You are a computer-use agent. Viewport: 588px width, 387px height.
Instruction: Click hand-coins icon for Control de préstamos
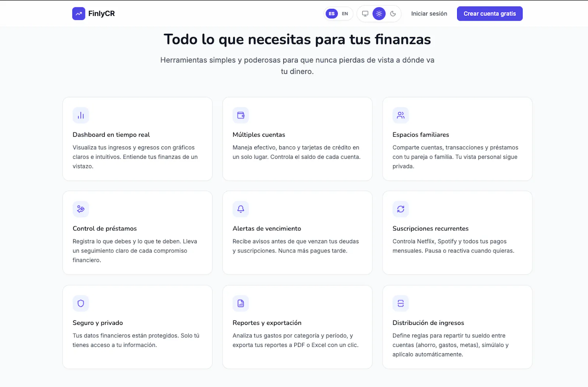(x=81, y=209)
